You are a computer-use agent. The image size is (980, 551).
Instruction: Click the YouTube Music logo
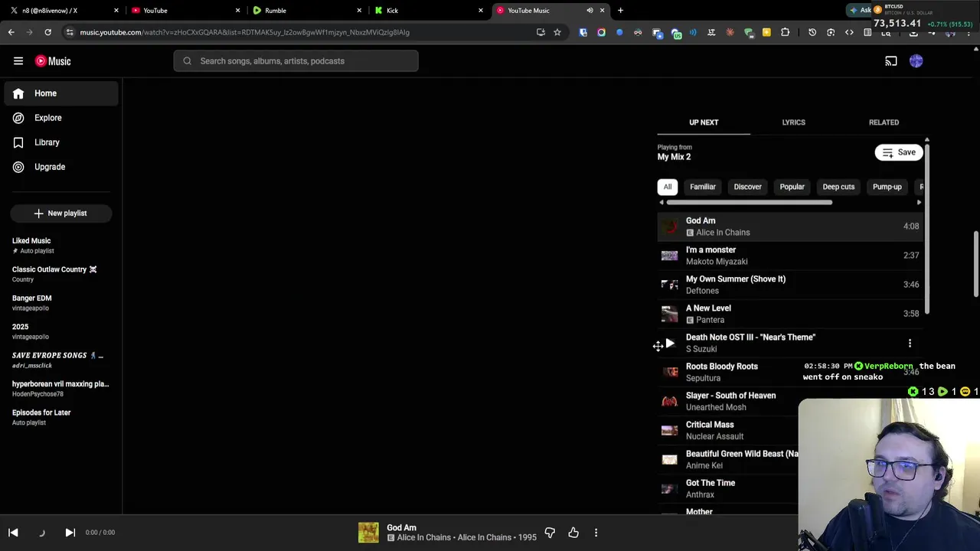[53, 61]
